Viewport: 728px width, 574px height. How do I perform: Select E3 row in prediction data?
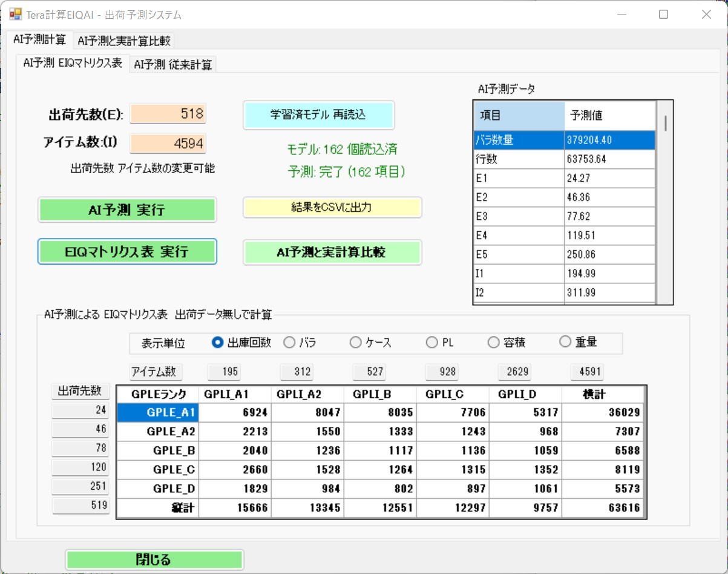(565, 216)
